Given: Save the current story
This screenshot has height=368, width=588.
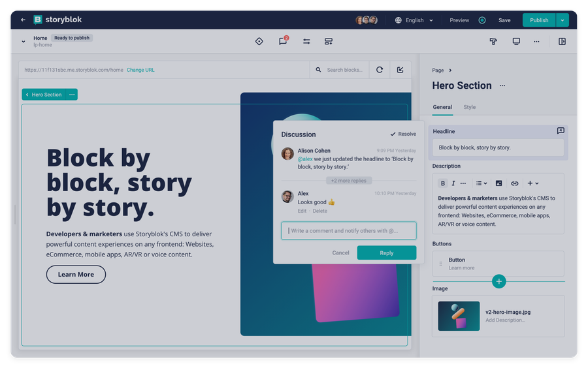Looking at the screenshot, I should click(504, 20).
